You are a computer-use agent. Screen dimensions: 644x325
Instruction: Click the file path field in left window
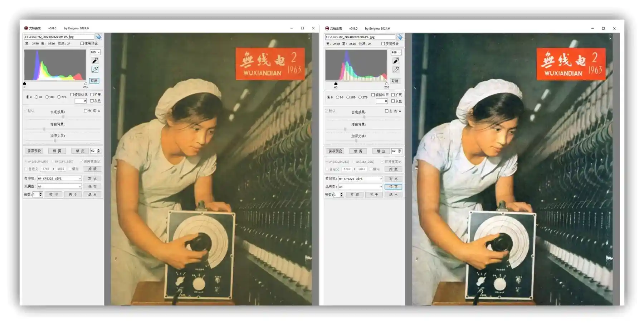pyautogui.click(x=59, y=37)
